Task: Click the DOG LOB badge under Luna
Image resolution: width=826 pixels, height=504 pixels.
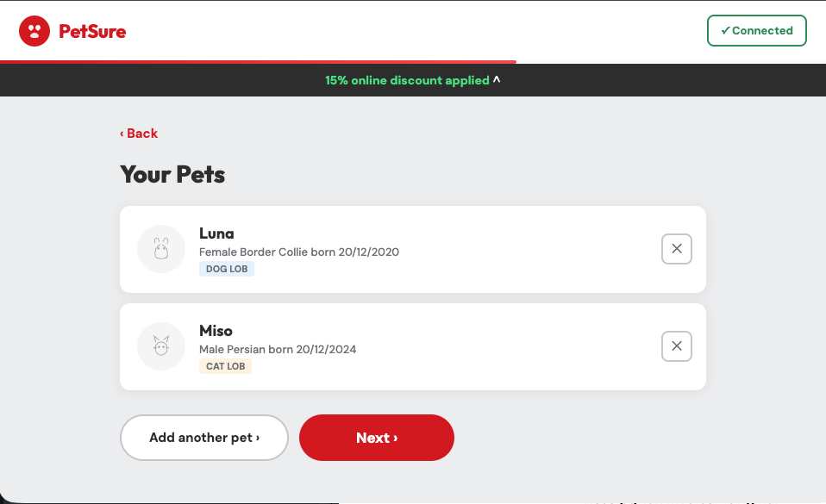Action: (226, 269)
